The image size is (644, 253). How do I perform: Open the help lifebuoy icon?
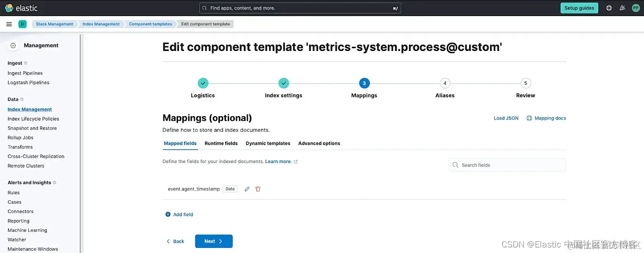tap(609, 8)
